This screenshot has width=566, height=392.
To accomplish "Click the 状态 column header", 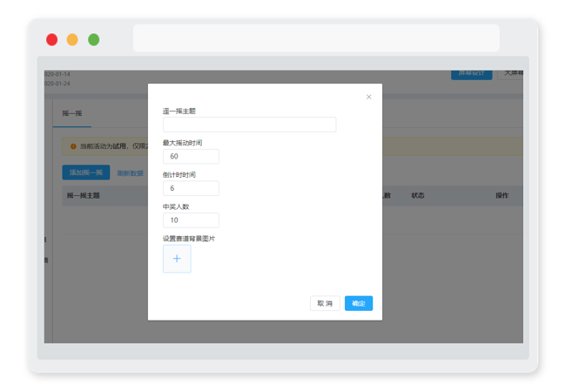I will 418,195.
